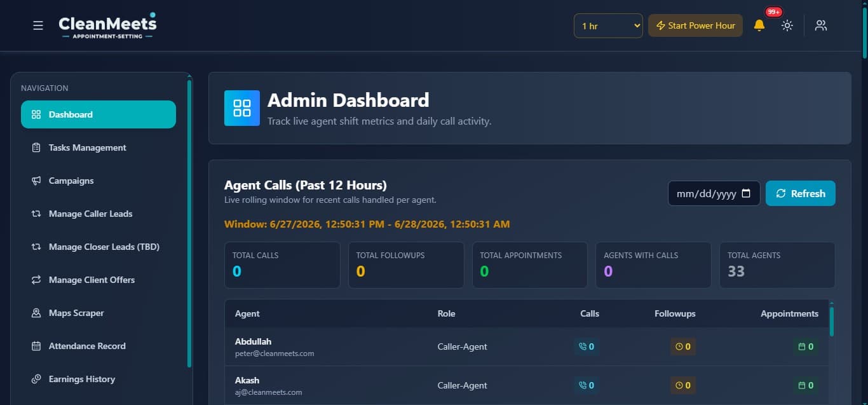Screen dimensions: 868x405
Task: Click the CleanMeets logo
Action: (x=107, y=25)
